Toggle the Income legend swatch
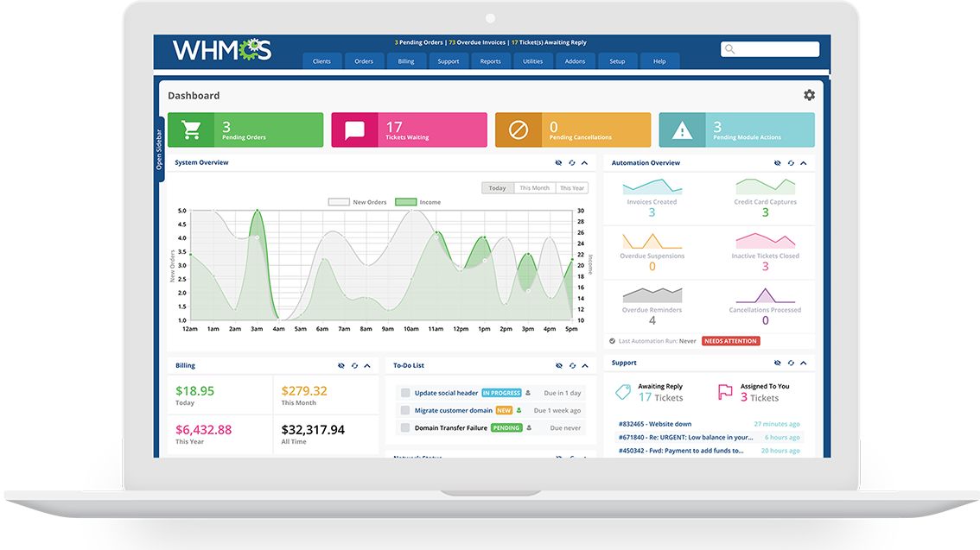Screen dimensions: 980x550 406,202
